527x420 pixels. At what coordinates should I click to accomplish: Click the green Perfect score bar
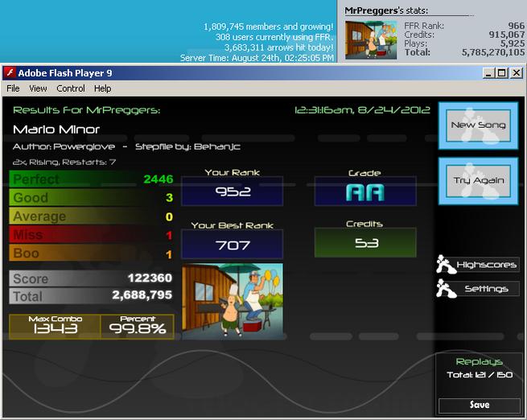(92, 179)
